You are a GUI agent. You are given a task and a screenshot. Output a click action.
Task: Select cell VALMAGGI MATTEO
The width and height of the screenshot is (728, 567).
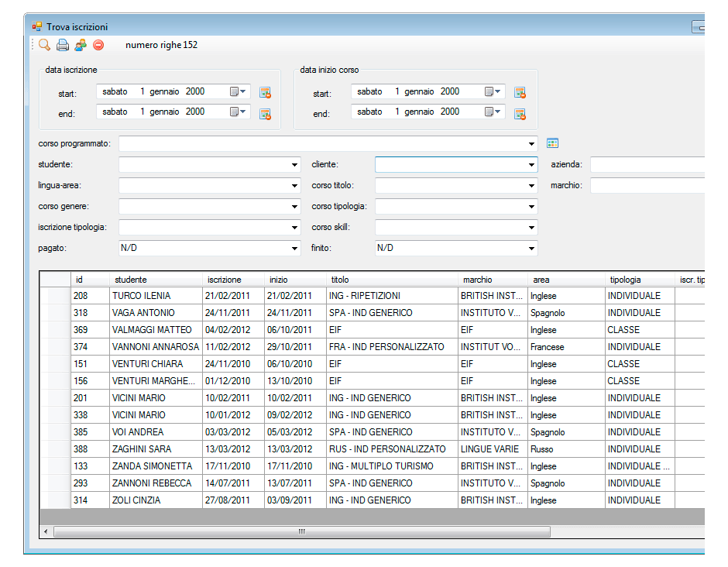click(x=156, y=330)
